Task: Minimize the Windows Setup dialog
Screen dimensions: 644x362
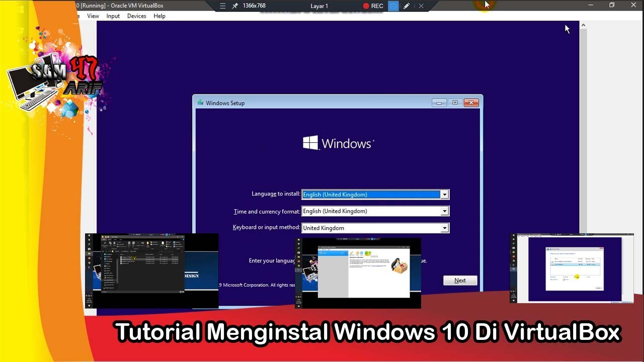Action: coord(439,103)
